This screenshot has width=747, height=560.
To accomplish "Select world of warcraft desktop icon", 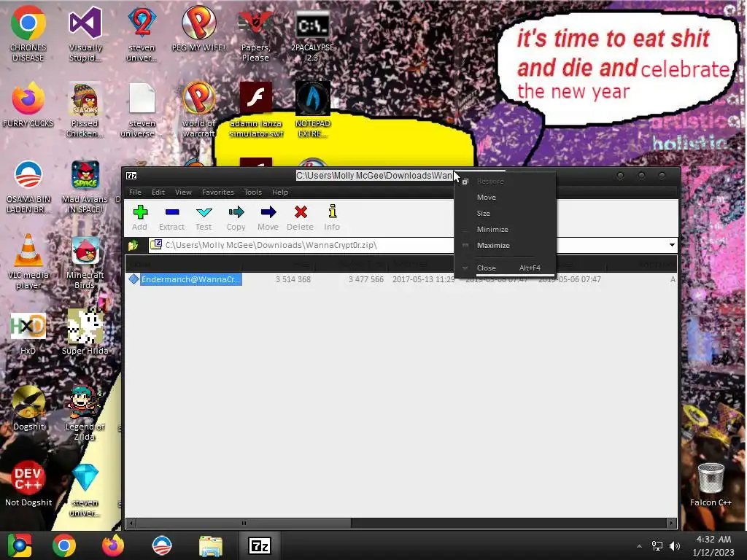I will click(198, 109).
